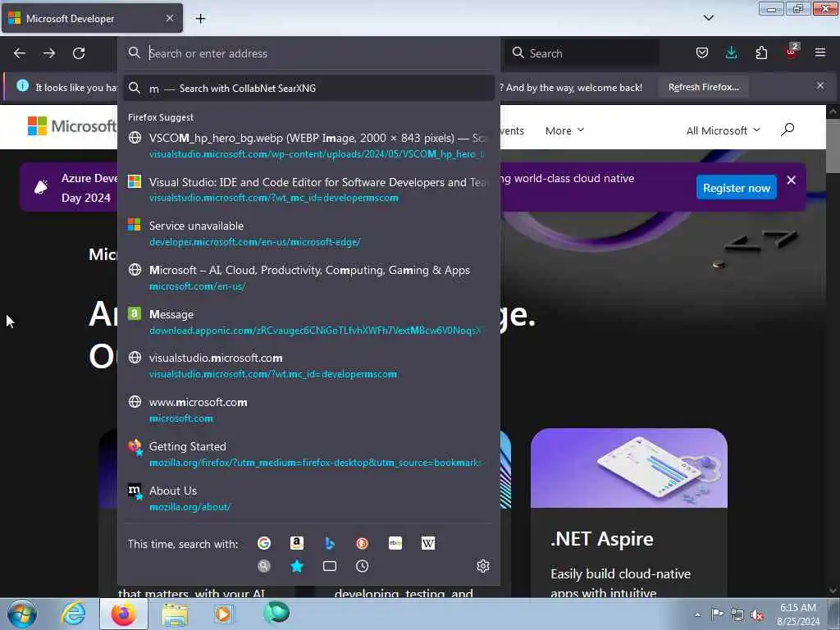Search this time with Wikipedia
The image size is (840, 630).
pyautogui.click(x=428, y=543)
